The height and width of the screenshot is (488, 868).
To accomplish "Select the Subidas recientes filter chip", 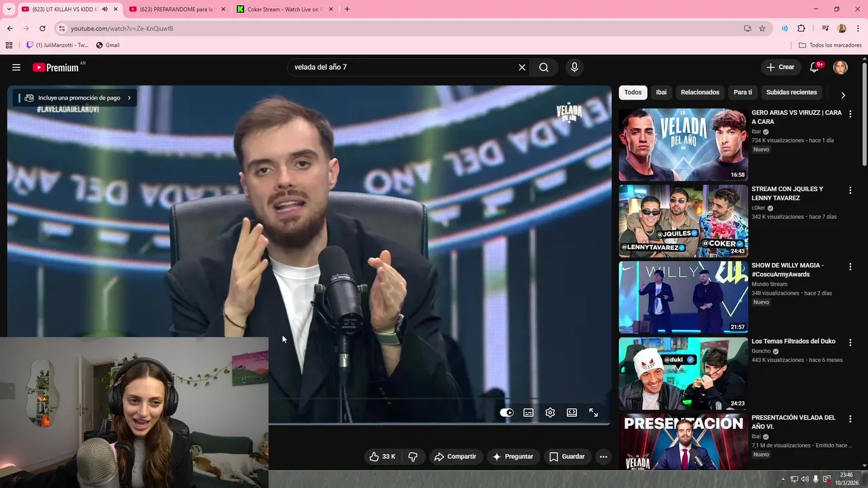I will coord(791,92).
